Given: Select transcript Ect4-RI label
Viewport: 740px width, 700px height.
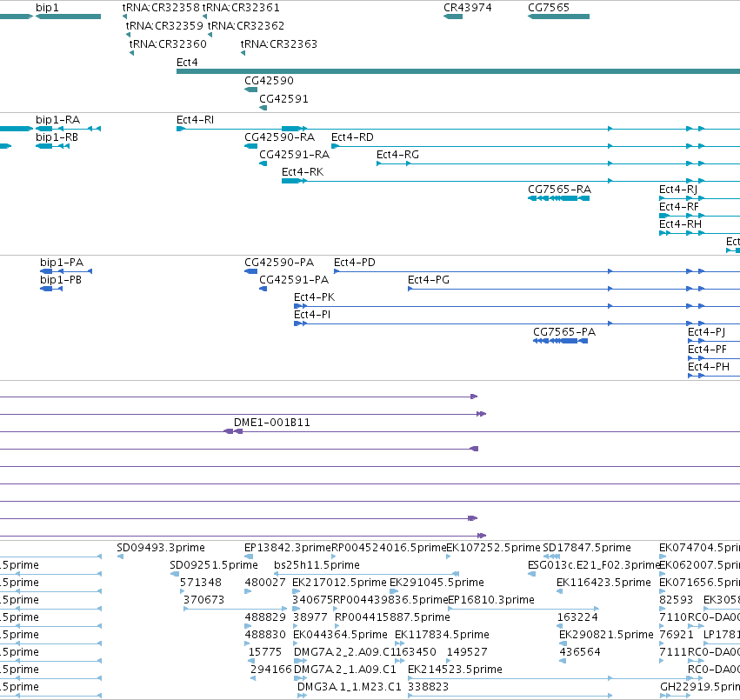Looking at the screenshot, I should point(195,120).
